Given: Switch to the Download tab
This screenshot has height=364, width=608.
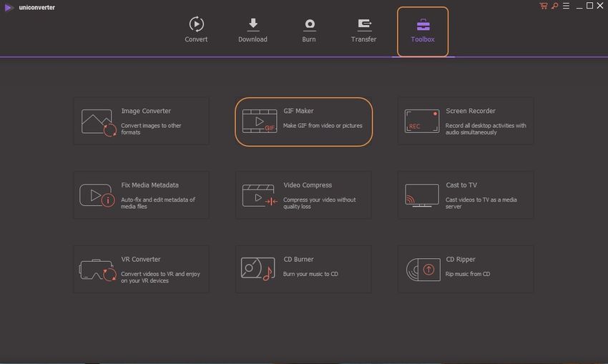Looking at the screenshot, I should point(252,30).
